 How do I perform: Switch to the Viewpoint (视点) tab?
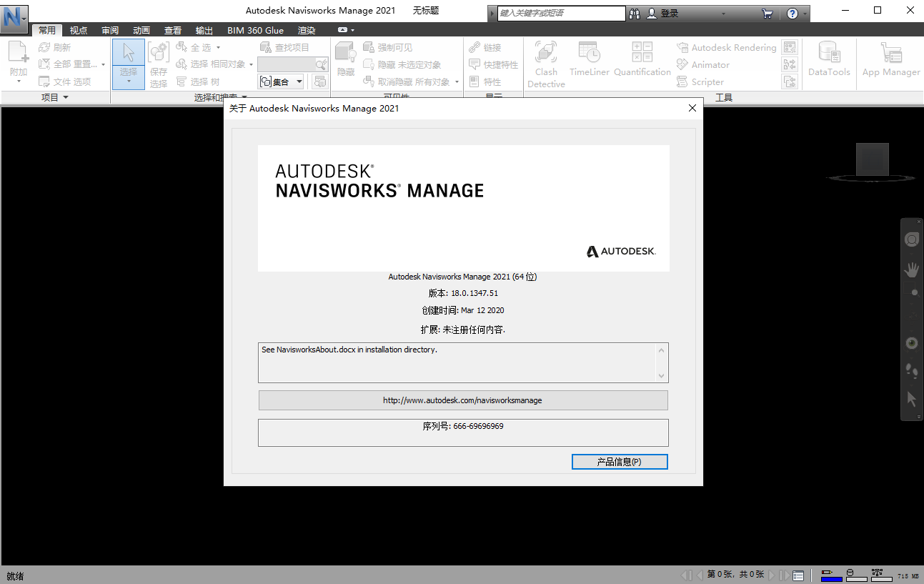(79, 30)
